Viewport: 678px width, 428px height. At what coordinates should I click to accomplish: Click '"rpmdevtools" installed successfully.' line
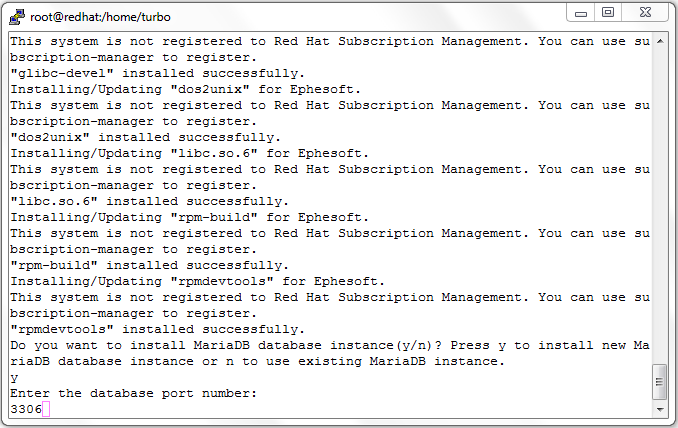[x=158, y=329]
